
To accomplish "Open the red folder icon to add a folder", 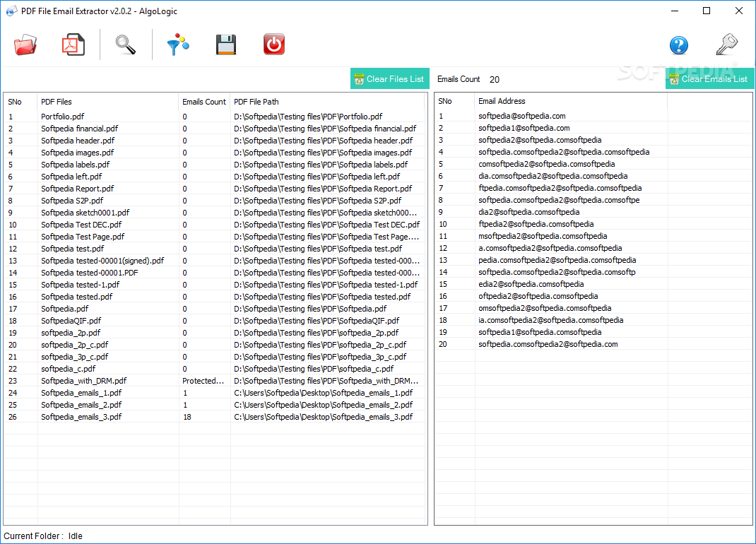I will [x=25, y=45].
